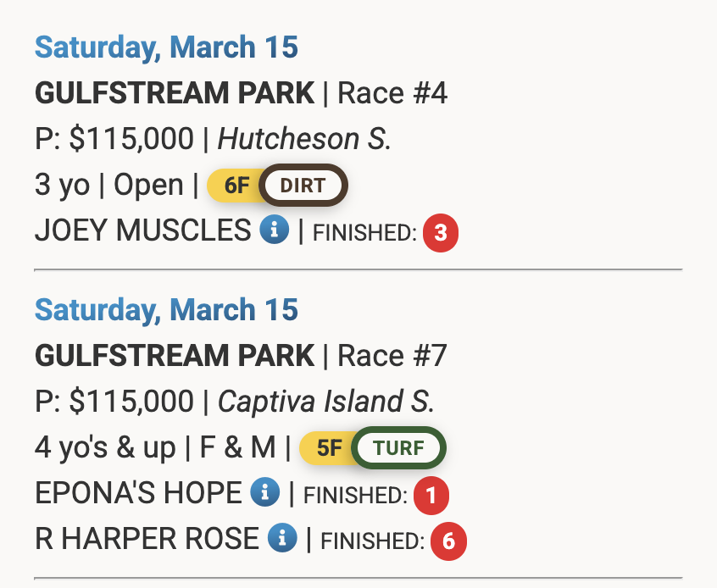Open info icon beside Epona's Hope

(265, 492)
